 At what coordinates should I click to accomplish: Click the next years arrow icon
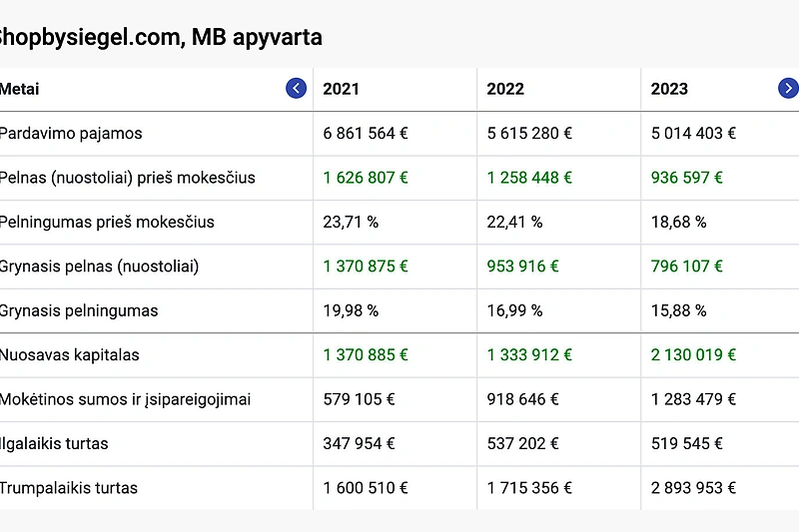(x=788, y=88)
